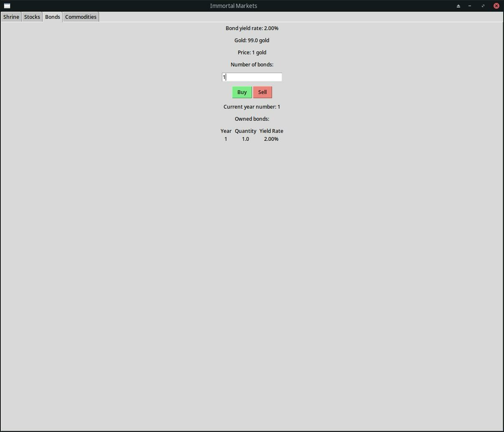This screenshot has height=432, width=504.
Task: Click the restore window icon
Action: coord(483,5)
